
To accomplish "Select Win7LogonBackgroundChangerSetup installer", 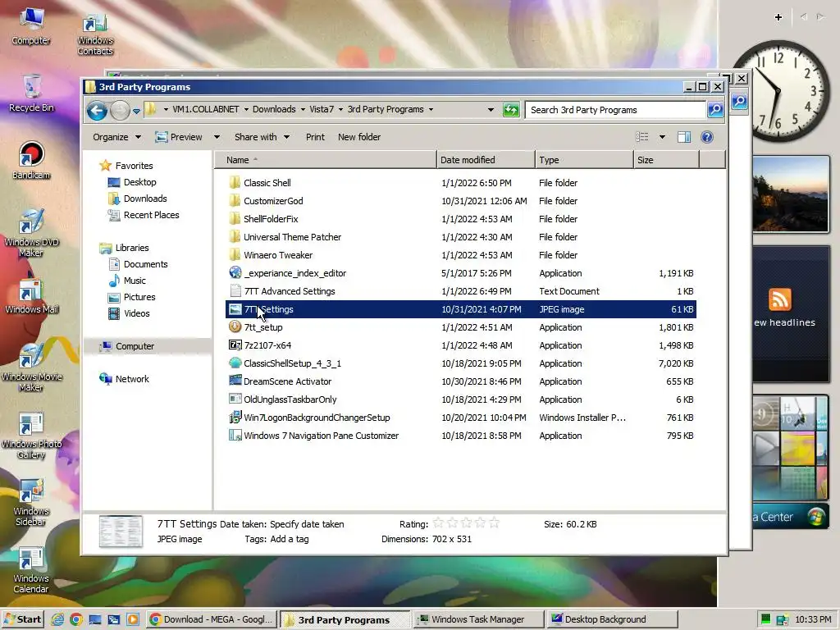I will (461, 418).
